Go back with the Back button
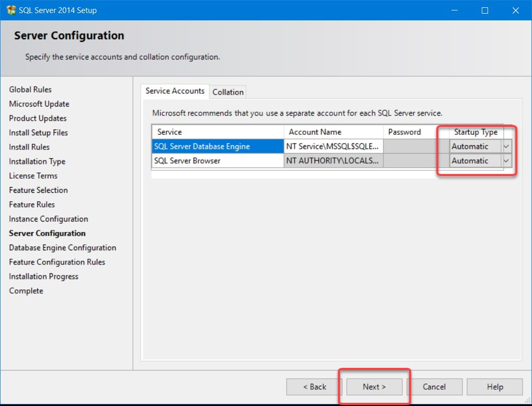532x406 pixels. (314, 387)
